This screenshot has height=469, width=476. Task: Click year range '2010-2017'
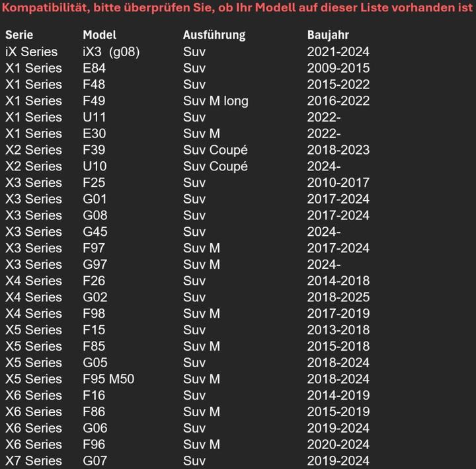tap(338, 183)
